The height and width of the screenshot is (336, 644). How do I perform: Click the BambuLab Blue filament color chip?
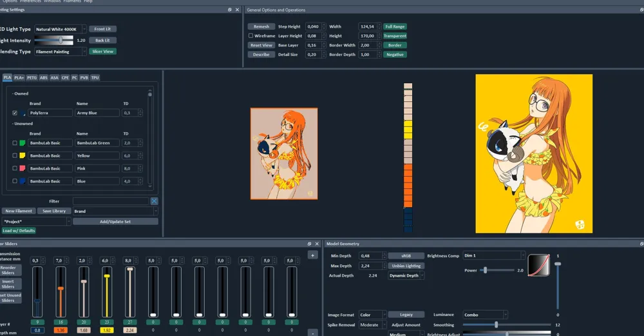click(x=23, y=181)
